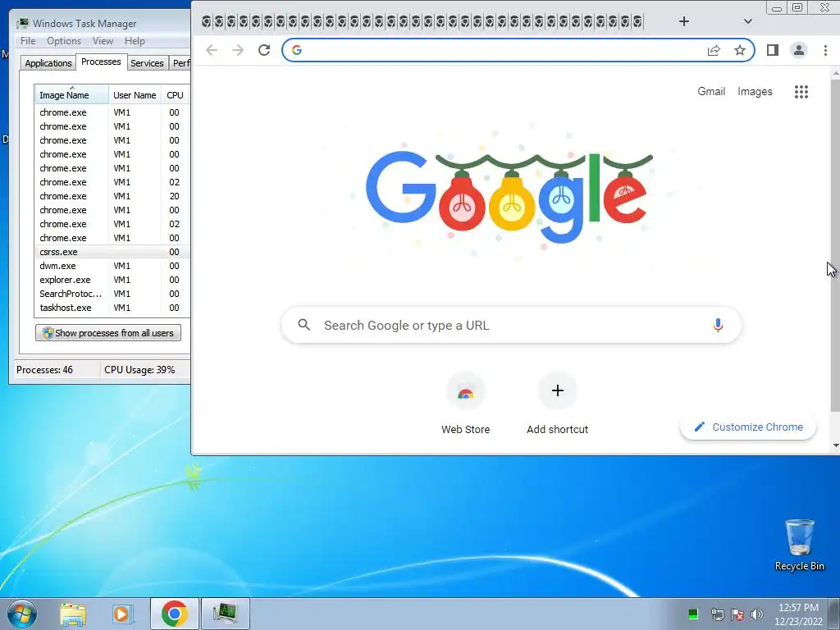Click the green CPU meter tray icon
The width and height of the screenshot is (840, 630).
[x=693, y=614]
